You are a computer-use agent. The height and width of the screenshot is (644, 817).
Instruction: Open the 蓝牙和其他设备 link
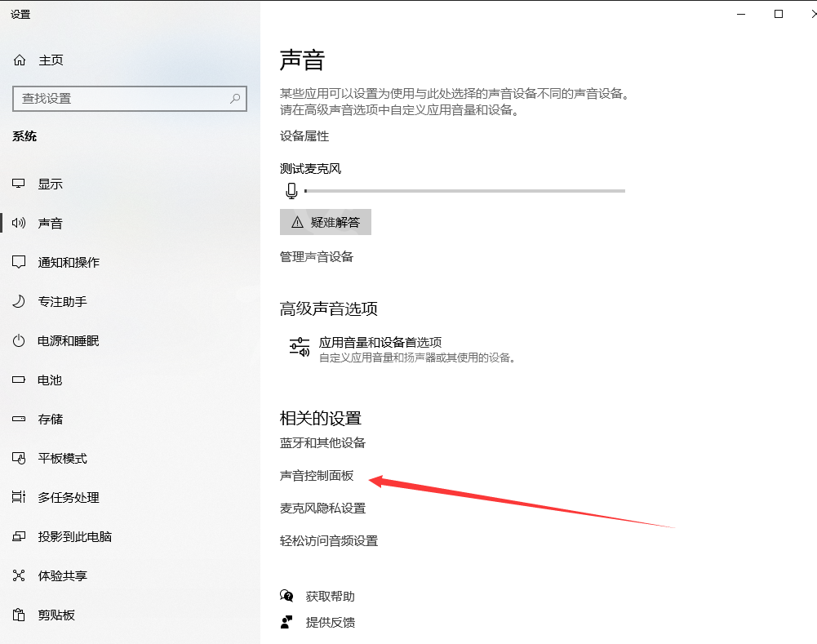coord(322,443)
